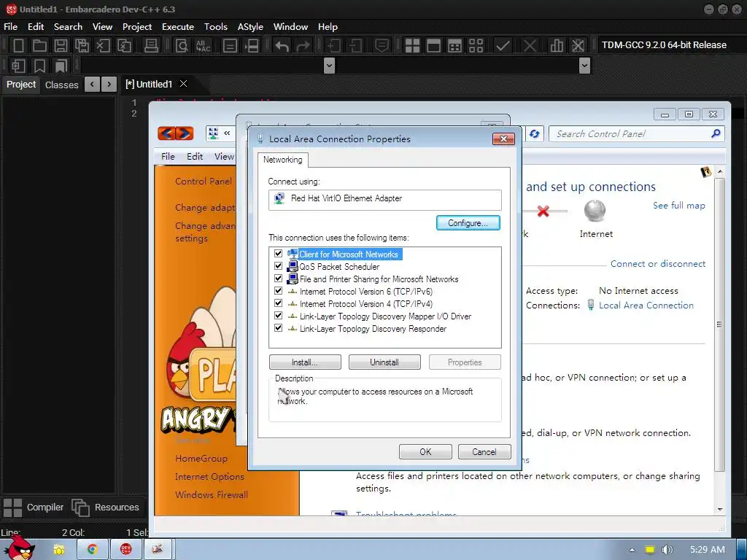Click the Find magnifier icon

click(x=182, y=46)
